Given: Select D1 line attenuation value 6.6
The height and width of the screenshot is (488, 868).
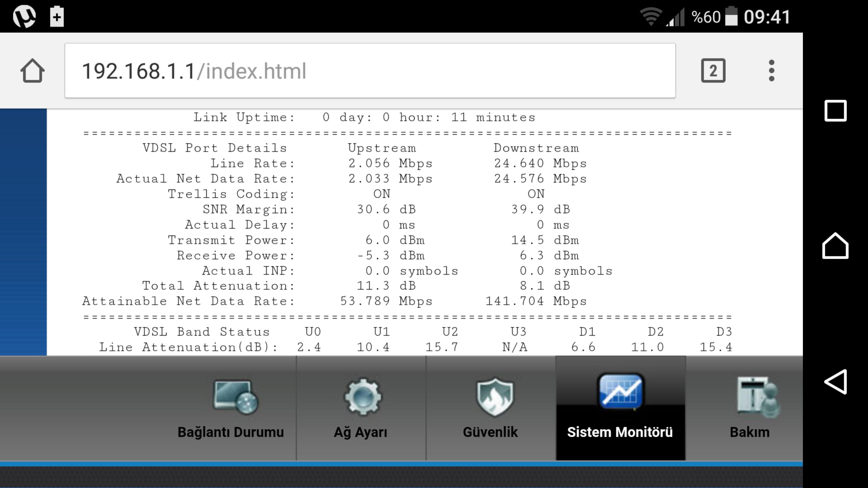Looking at the screenshot, I should pyautogui.click(x=583, y=347).
